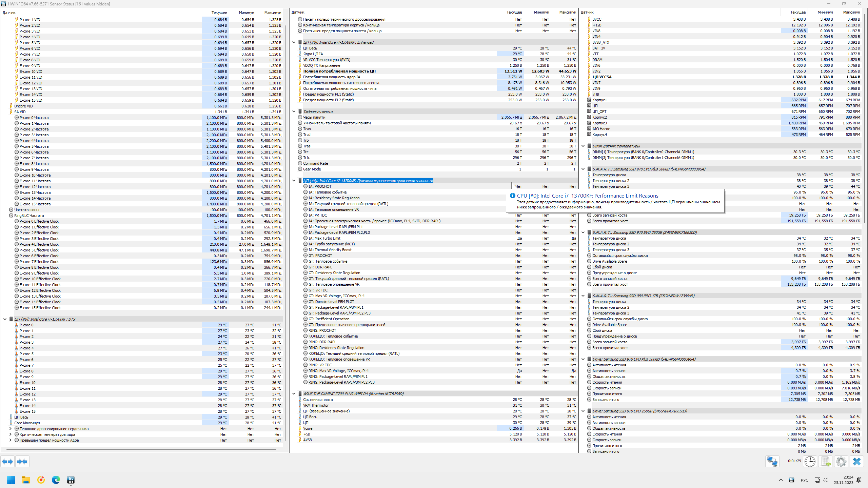
Task: Click the expand columns arrows button
Action: pyautogui.click(x=7, y=462)
